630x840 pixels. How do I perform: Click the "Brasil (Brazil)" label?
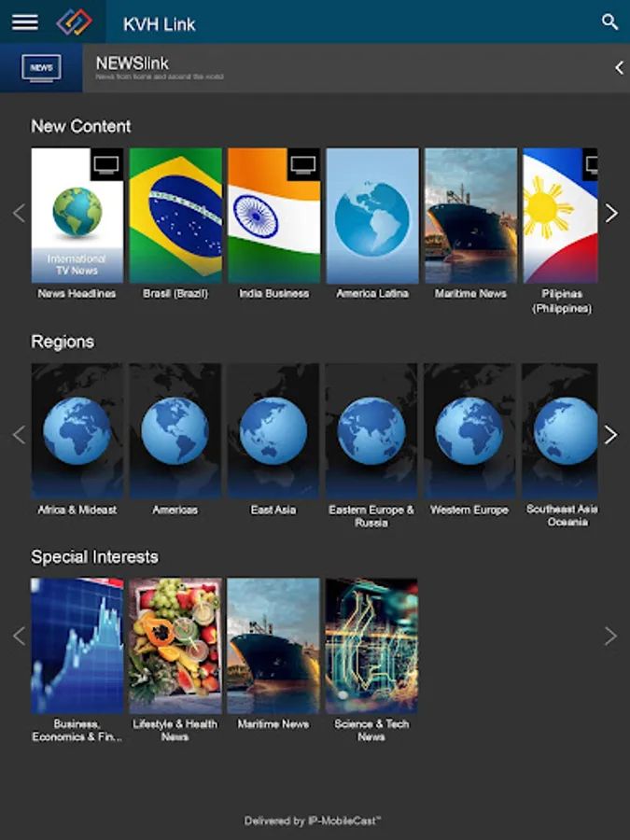[175, 294]
